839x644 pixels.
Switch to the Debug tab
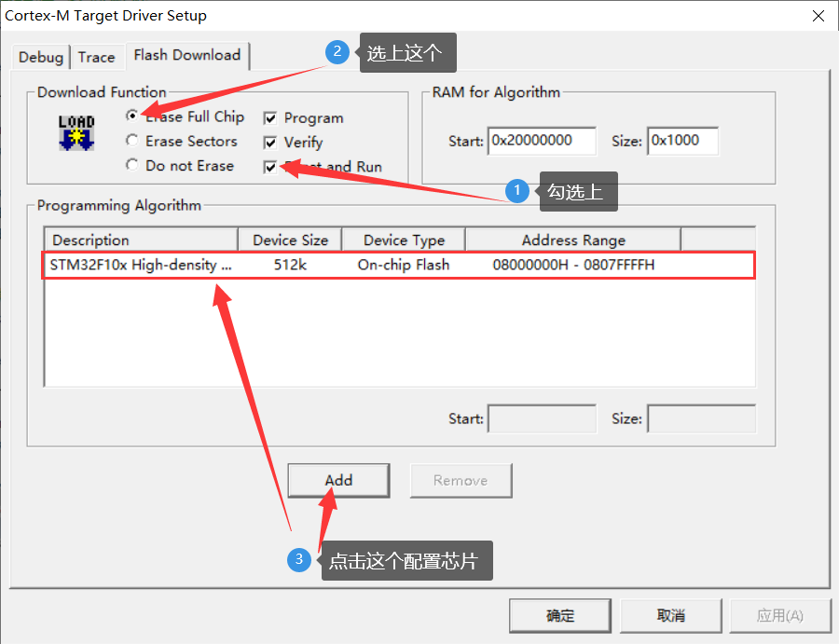click(40, 57)
